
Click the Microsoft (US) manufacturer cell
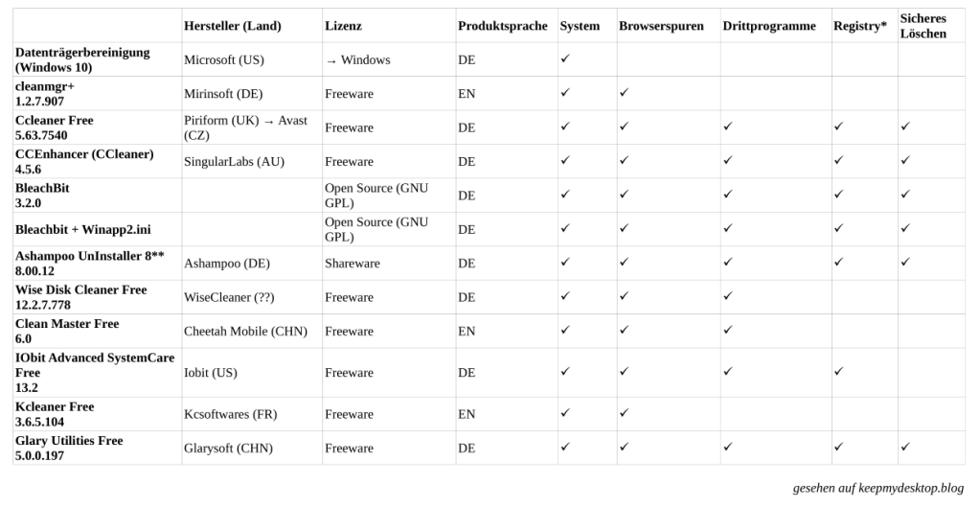click(223, 59)
